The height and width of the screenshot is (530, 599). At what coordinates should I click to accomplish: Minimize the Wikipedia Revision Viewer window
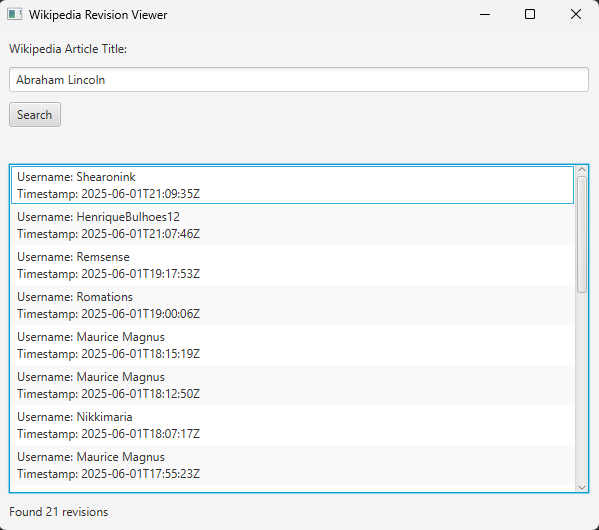(x=485, y=15)
